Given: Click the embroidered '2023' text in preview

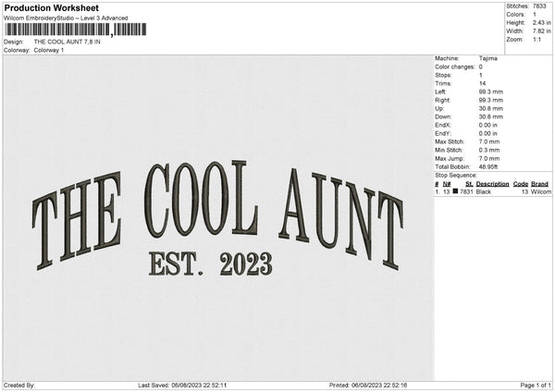Looking at the screenshot, I should [x=246, y=263].
